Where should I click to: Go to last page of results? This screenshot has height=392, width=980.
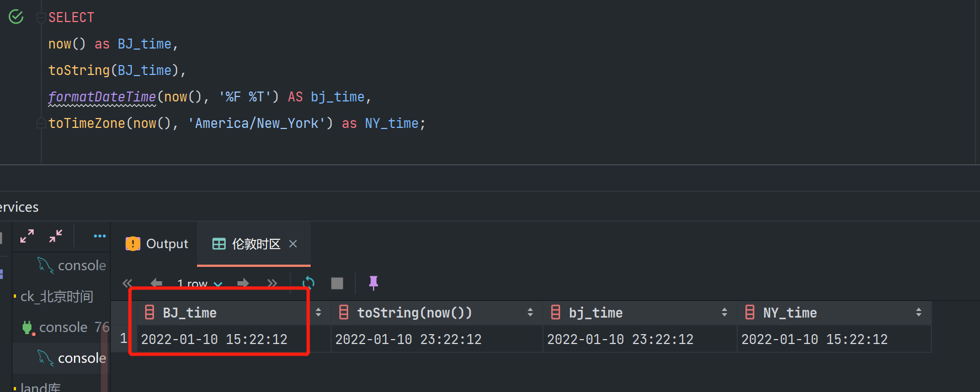pos(272,283)
